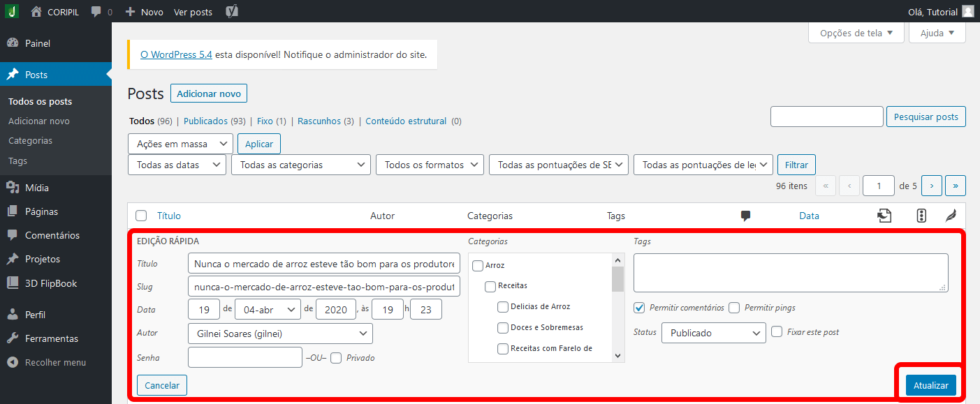This screenshot has height=404, width=980.
Task: Click the Filtrar button
Action: (x=796, y=165)
